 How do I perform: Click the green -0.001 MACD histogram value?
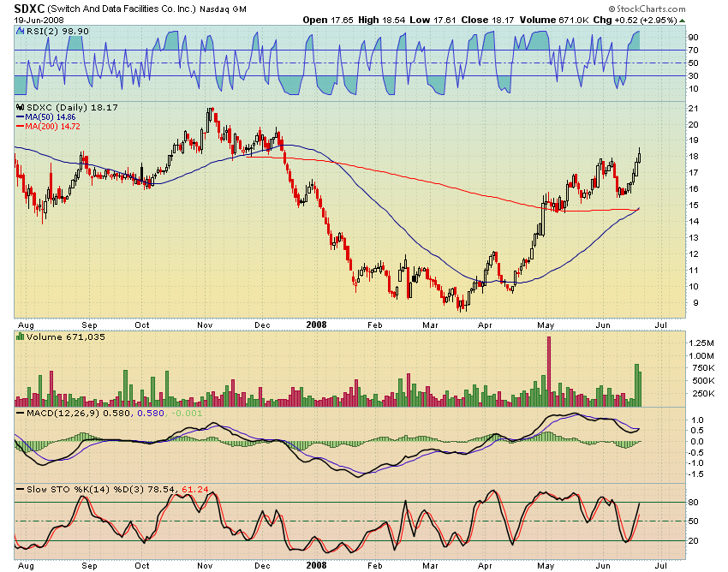coord(187,413)
